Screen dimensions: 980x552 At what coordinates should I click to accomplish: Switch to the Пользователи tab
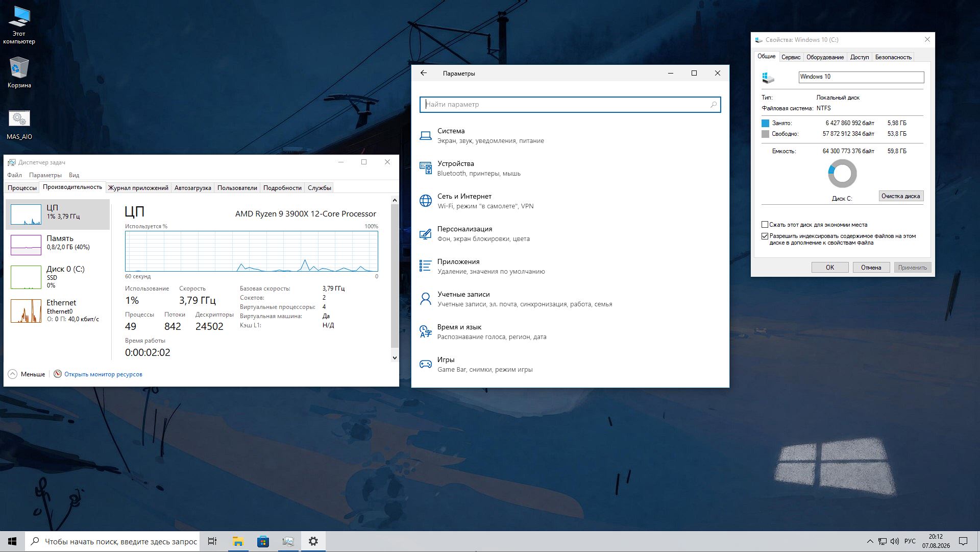(237, 188)
